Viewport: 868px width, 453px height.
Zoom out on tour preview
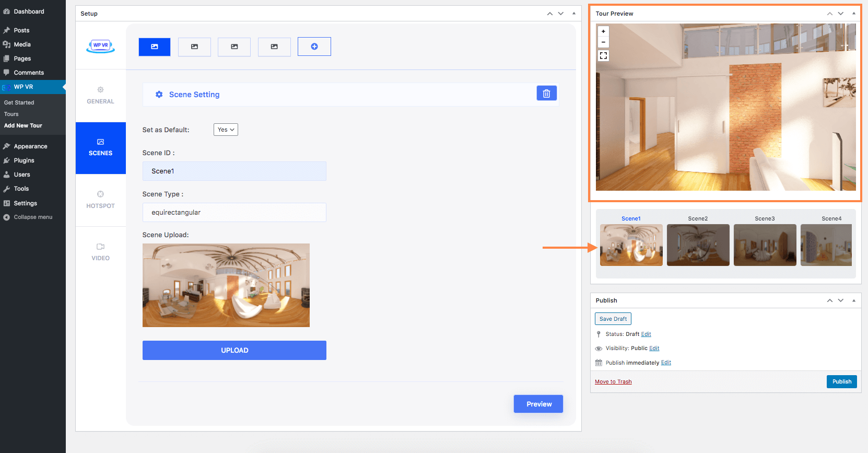coord(603,42)
